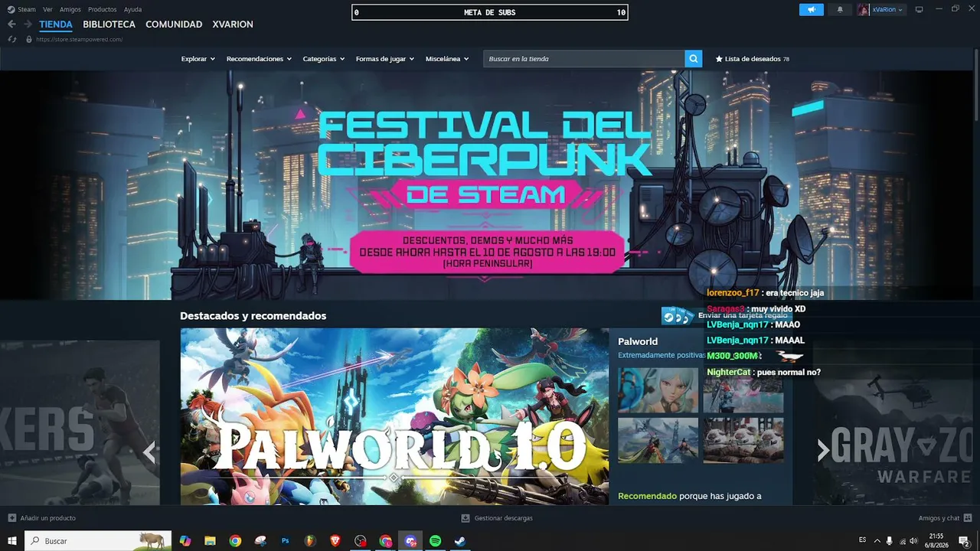Click the star icon beside Lista de deseados

coord(719,59)
